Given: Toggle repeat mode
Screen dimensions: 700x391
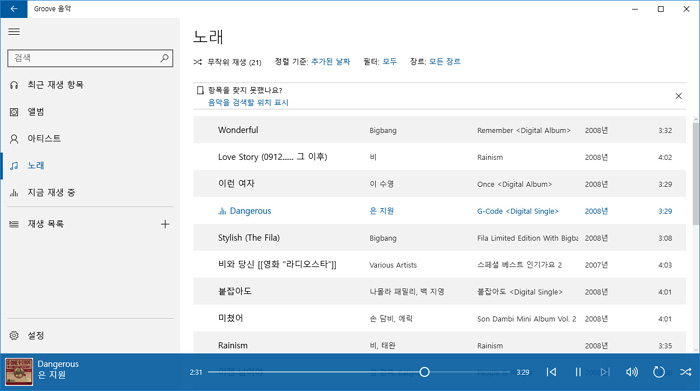Looking at the screenshot, I should click(658, 372).
